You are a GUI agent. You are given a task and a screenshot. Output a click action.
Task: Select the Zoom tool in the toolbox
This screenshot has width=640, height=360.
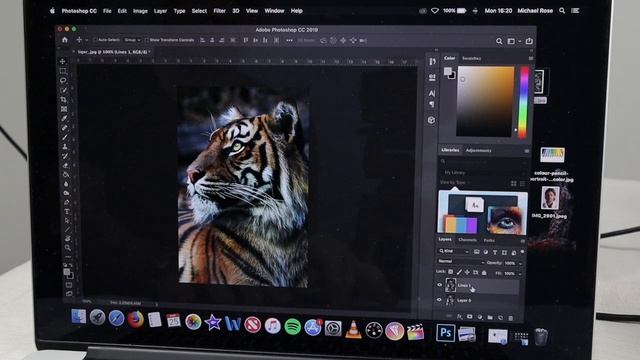pyautogui.click(x=68, y=248)
